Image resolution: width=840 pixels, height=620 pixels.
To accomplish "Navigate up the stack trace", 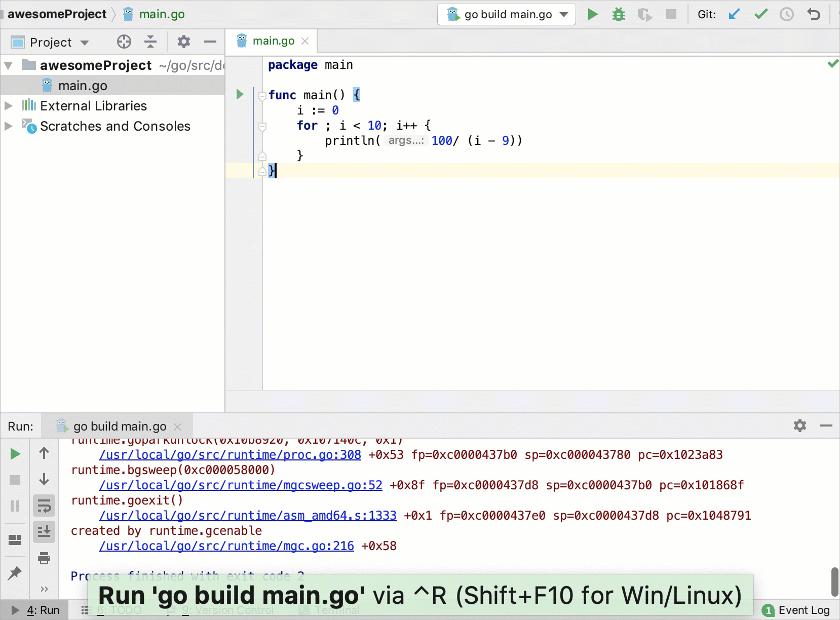I will pos(44,452).
